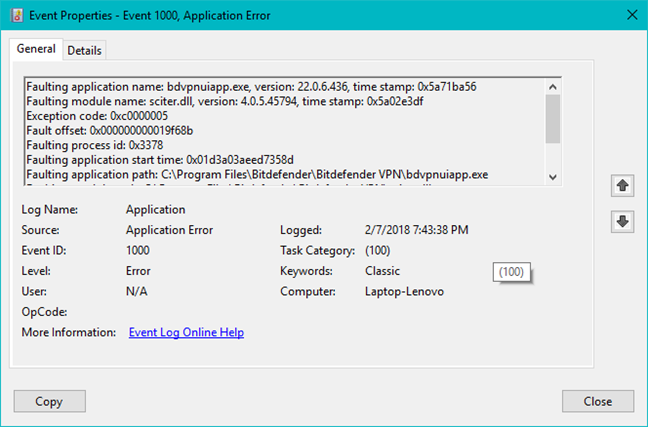Click the 'Faulting module name: sciter.dll' line
648x427 pixels.
click(225, 101)
